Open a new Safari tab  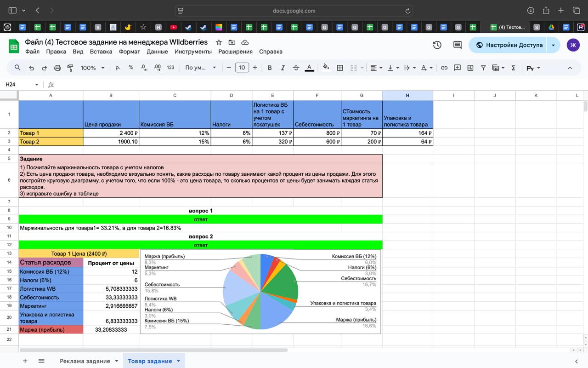561,11
